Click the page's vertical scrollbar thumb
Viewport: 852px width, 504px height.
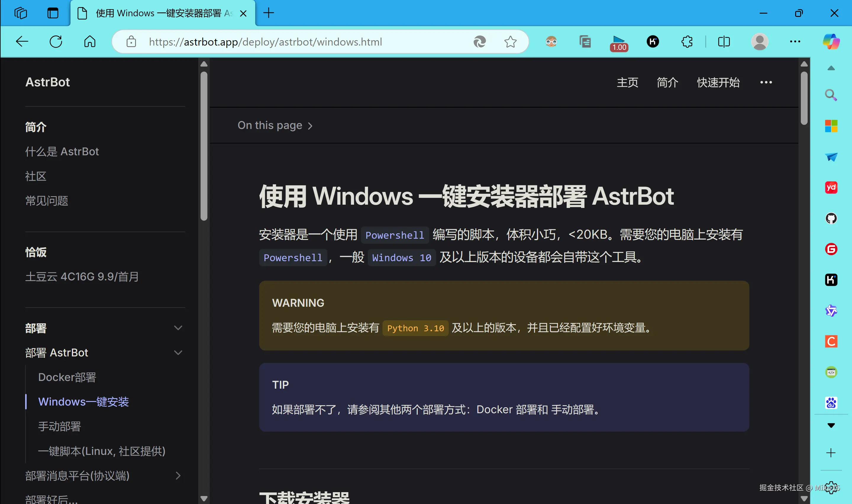804,98
